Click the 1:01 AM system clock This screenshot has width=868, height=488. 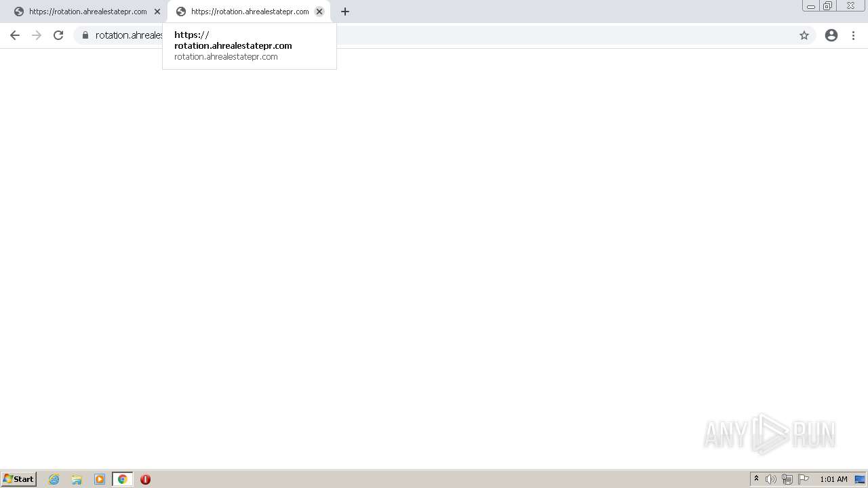tap(833, 479)
